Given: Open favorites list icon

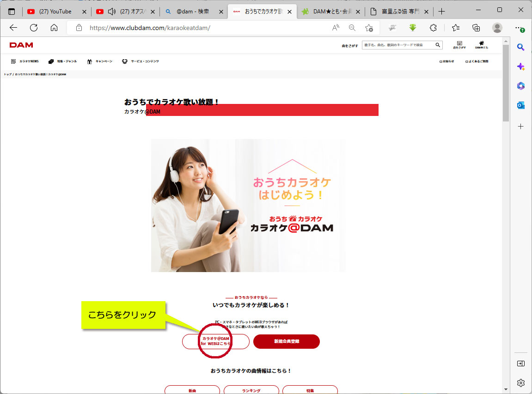Looking at the screenshot, I should pos(456,28).
